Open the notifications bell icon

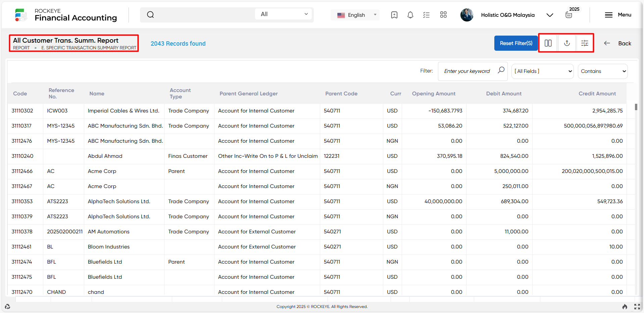pyautogui.click(x=410, y=15)
